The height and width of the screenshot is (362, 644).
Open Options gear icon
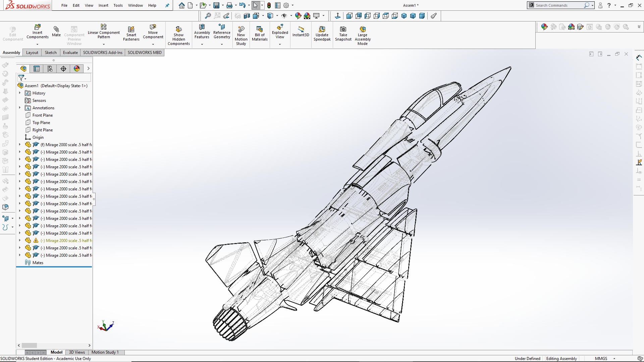pos(286,5)
